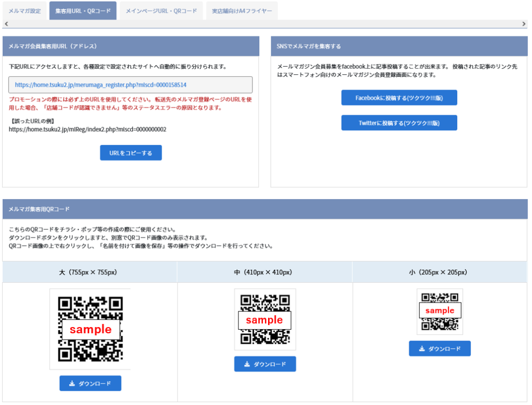Click the small QR code sample image

tap(440, 311)
